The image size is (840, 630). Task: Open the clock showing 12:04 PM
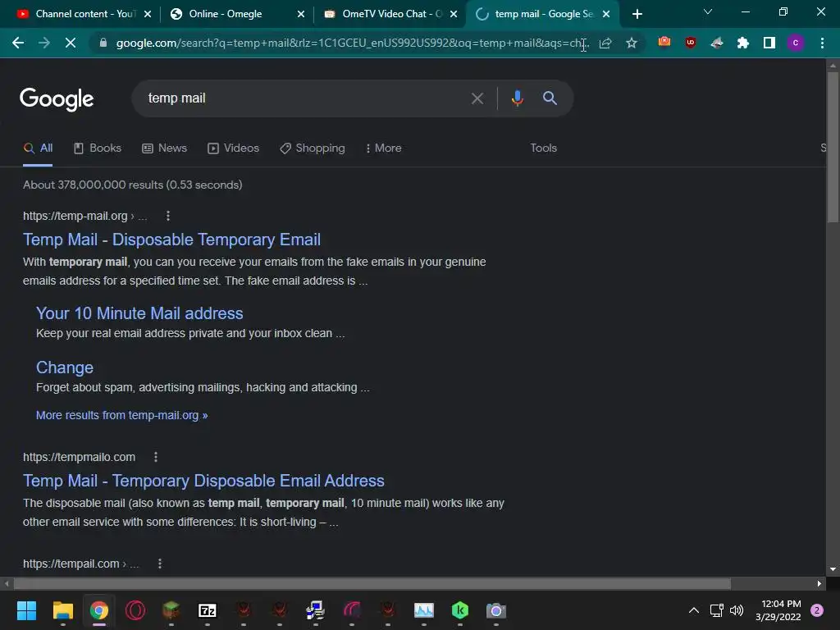click(x=778, y=610)
